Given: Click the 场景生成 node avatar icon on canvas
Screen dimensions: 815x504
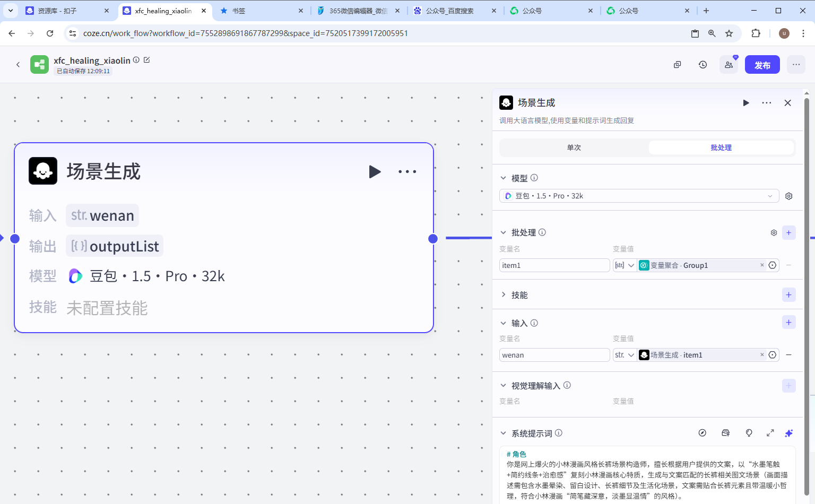Looking at the screenshot, I should tap(43, 171).
